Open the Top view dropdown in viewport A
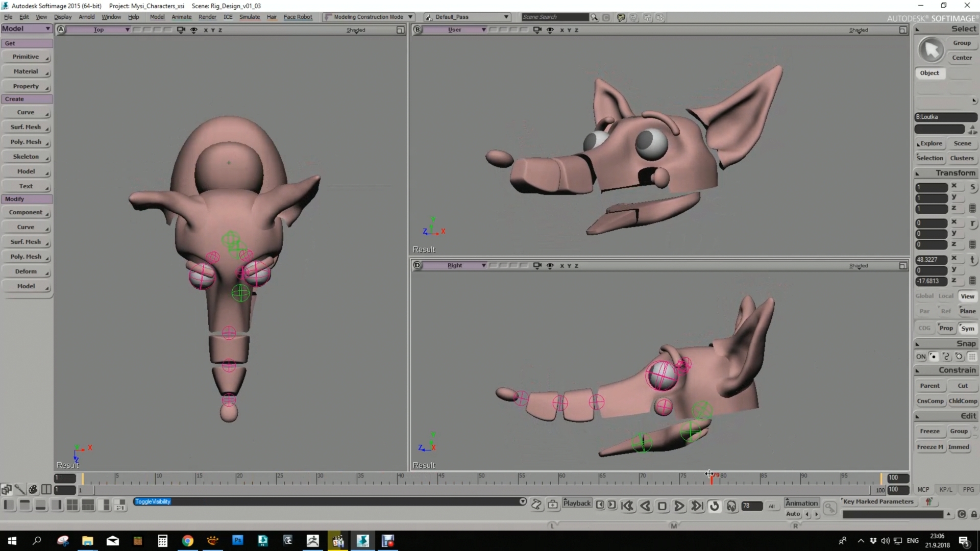980x551 pixels. (x=99, y=30)
